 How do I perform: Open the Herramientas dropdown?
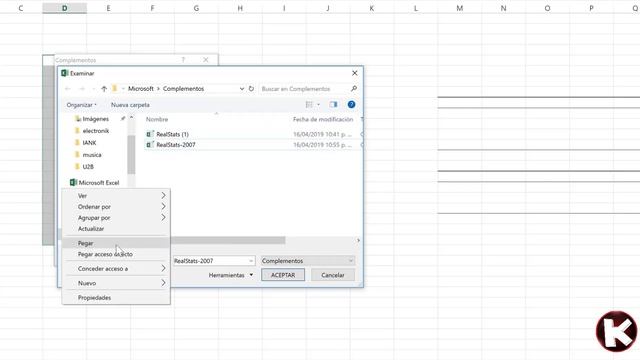pyautogui.click(x=231, y=275)
